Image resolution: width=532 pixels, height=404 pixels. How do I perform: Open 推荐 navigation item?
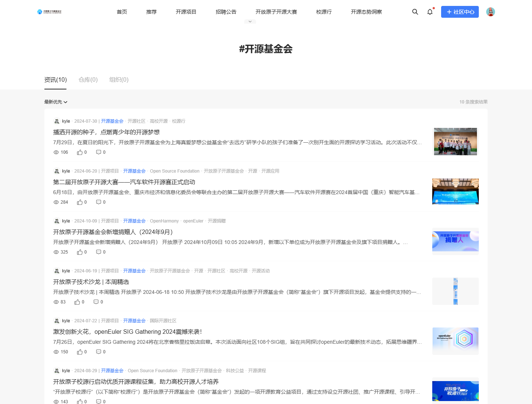(151, 12)
